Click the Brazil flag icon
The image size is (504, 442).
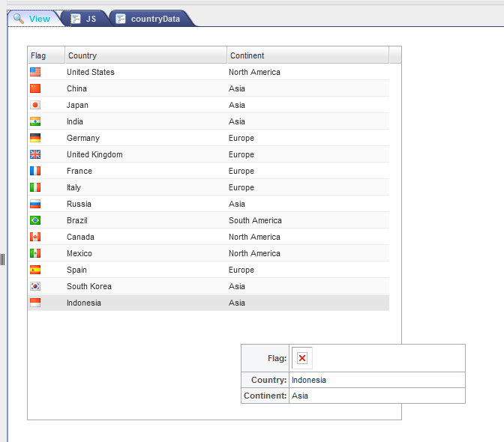point(35,220)
